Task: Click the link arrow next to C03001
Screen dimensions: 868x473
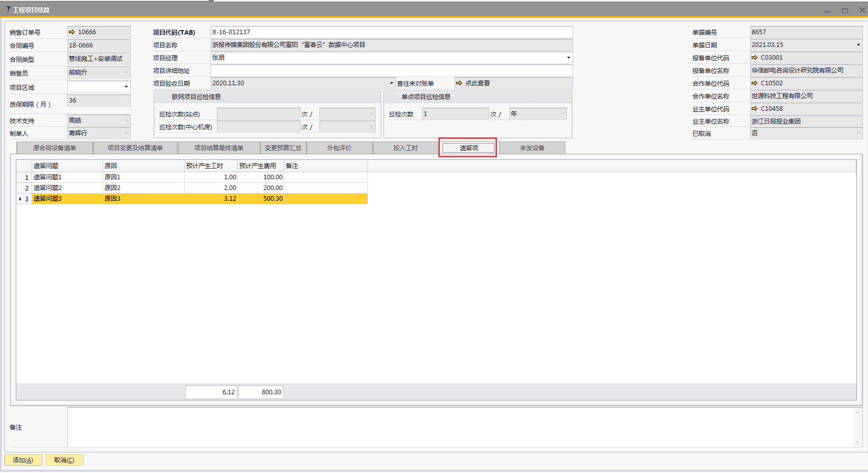Action: pyautogui.click(x=755, y=58)
